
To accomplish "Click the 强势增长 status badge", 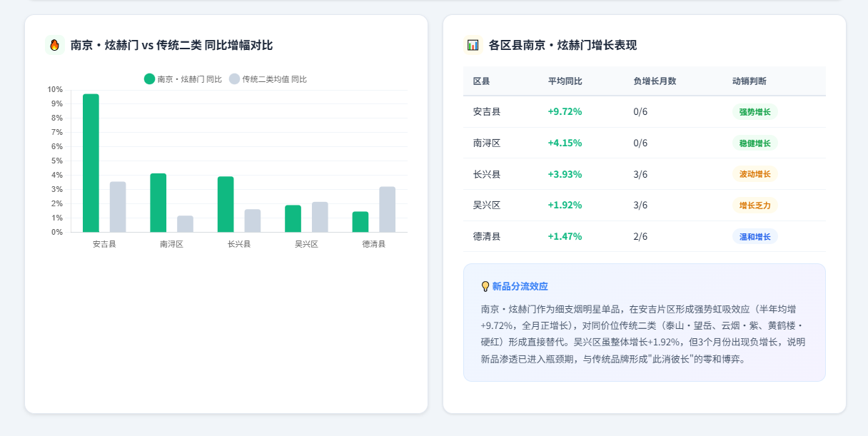I will (x=755, y=112).
